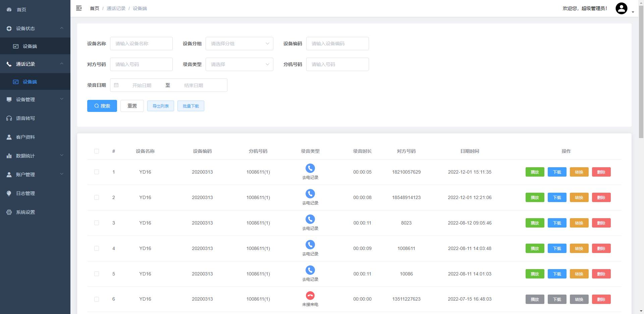644x314 pixels.
Task: Open the 设备分组 dropdown
Action: click(x=239, y=44)
